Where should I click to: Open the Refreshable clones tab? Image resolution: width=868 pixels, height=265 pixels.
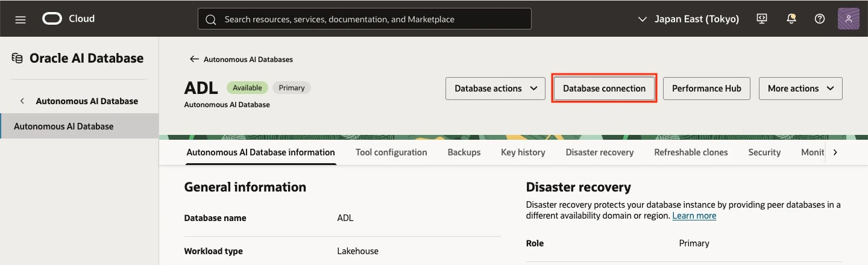click(x=691, y=152)
